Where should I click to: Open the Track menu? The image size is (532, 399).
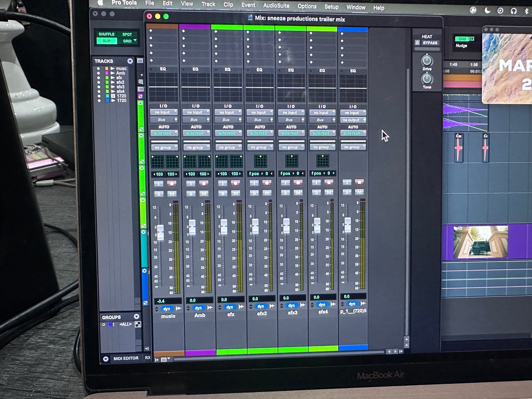tap(209, 4)
